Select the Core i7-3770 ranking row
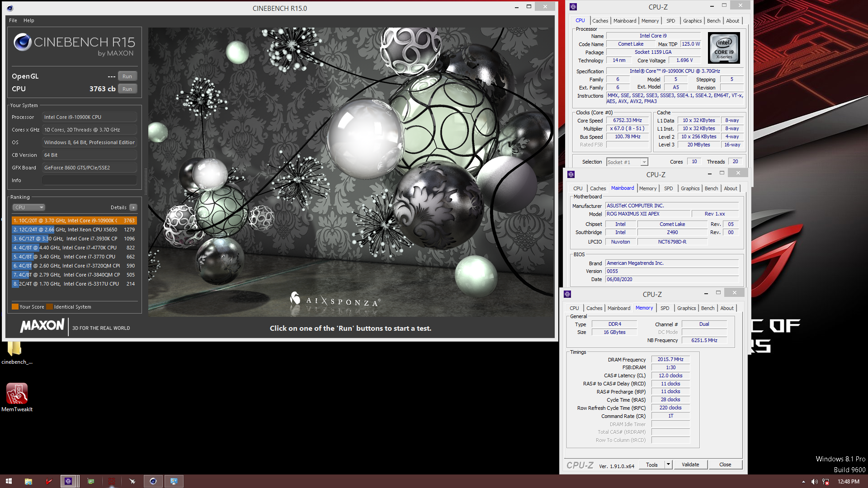The image size is (868, 488). (x=74, y=257)
